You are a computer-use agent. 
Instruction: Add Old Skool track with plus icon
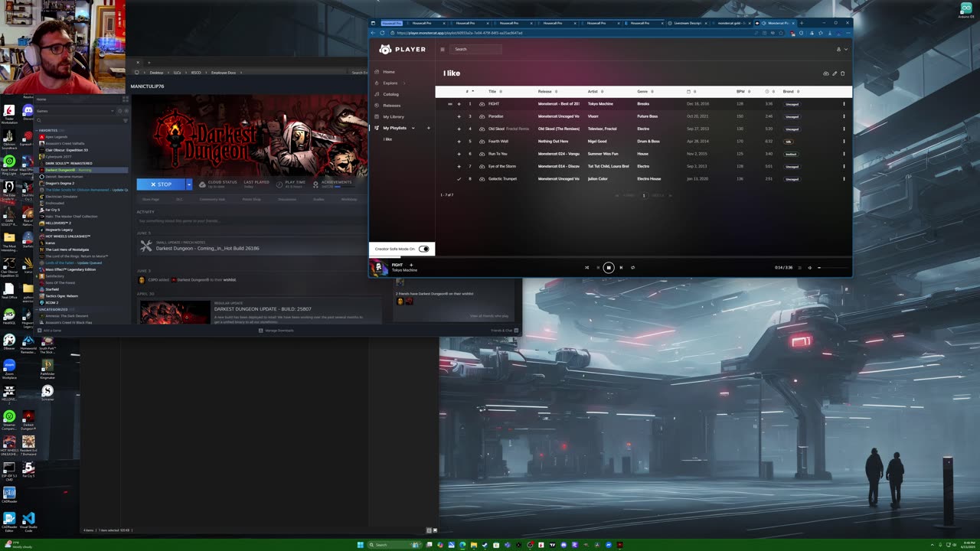pyautogui.click(x=459, y=129)
